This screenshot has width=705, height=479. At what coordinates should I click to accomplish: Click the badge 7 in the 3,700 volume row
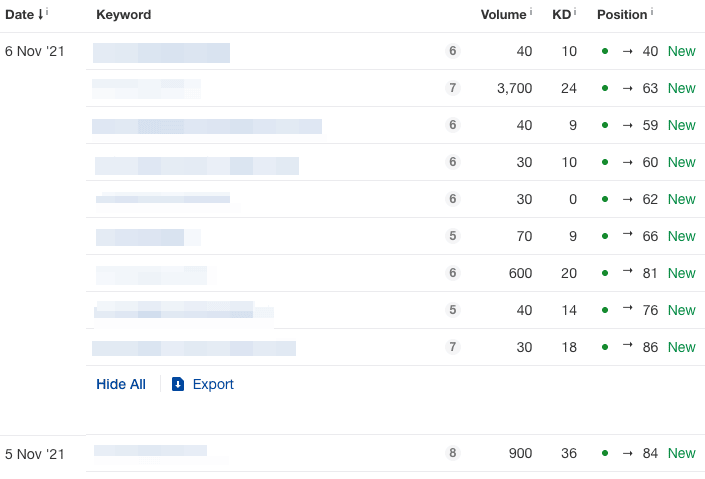(452, 88)
